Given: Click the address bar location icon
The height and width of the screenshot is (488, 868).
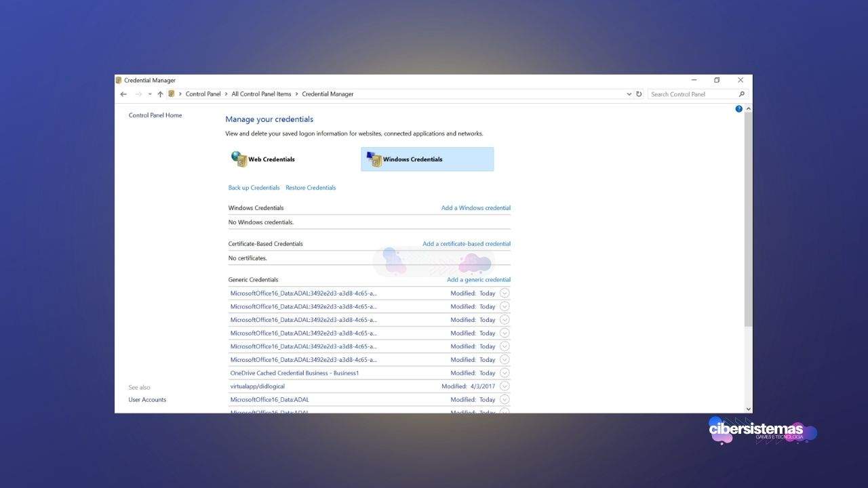Looking at the screenshot, I should pos(172,94).
